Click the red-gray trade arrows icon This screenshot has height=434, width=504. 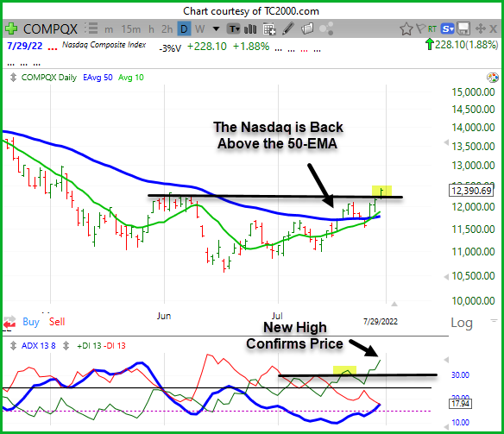[9, 321]
